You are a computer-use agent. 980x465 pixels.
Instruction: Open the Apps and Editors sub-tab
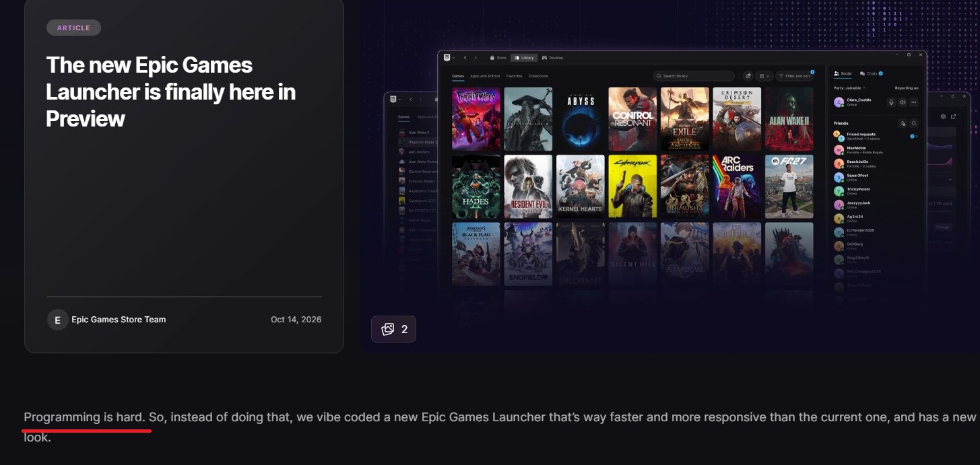click(485, 76)
